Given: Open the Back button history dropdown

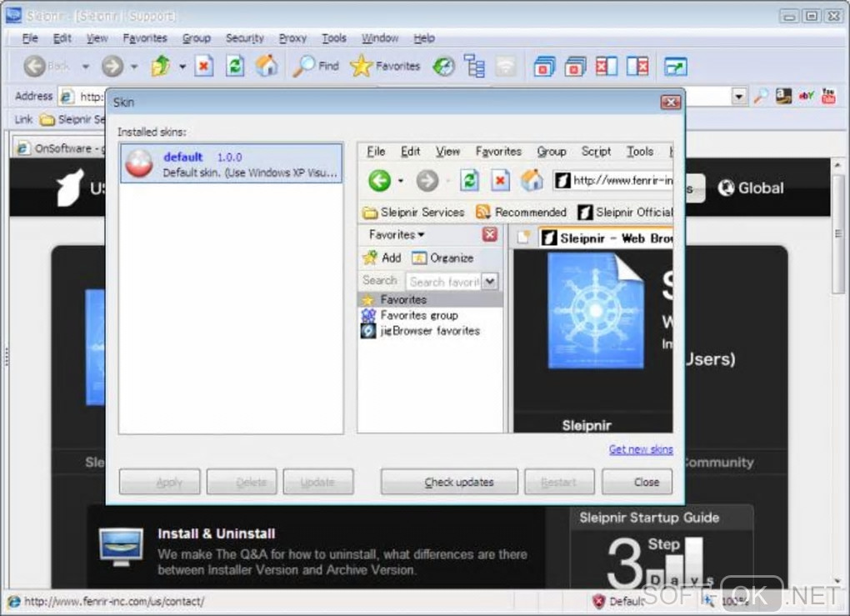Looking at the screenshot, I should click(86, 67).
